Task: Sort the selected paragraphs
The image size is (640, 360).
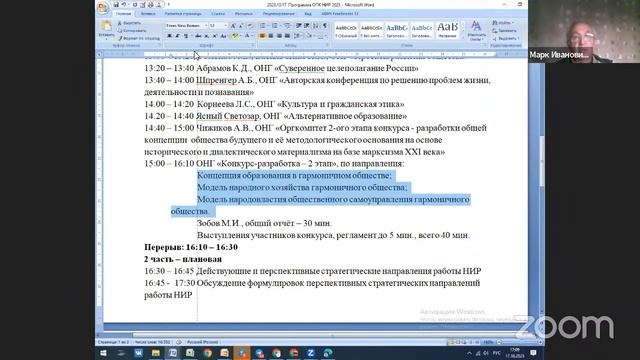Action: [x=316, y=26]
